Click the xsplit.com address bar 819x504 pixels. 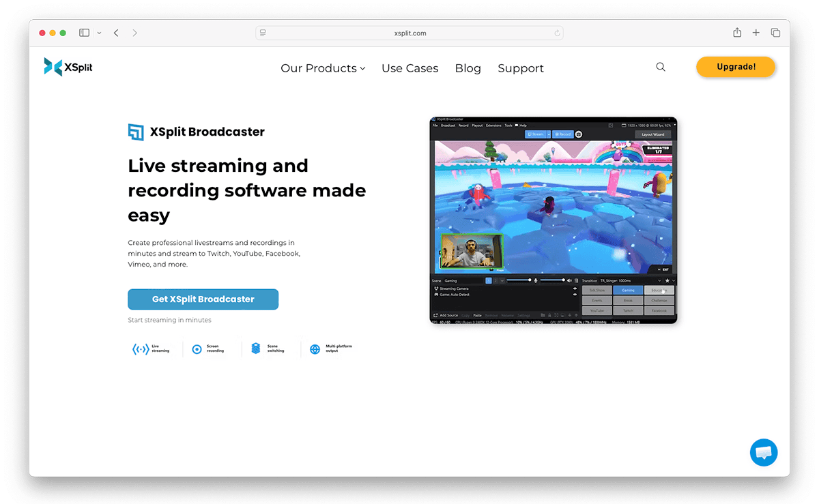(409, 33)
